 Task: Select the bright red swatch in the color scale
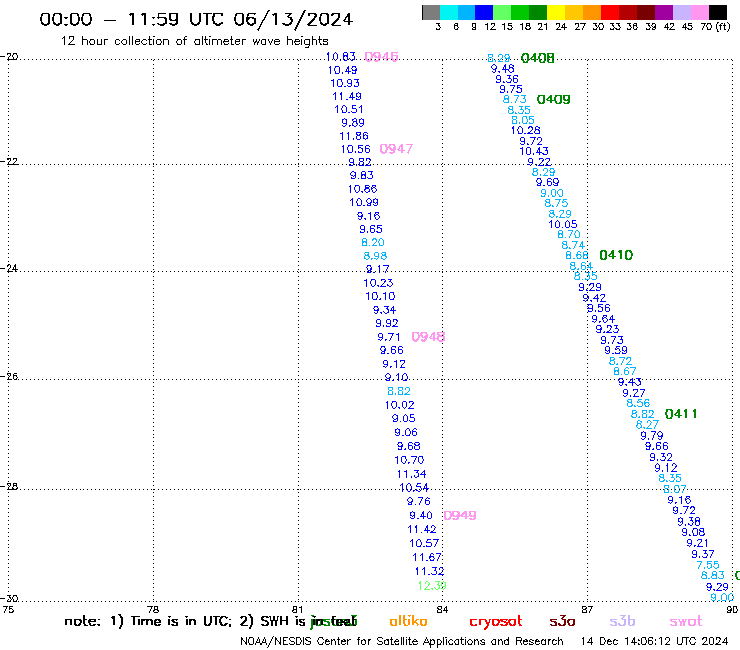pyautogui.click(x=609, y=12)
